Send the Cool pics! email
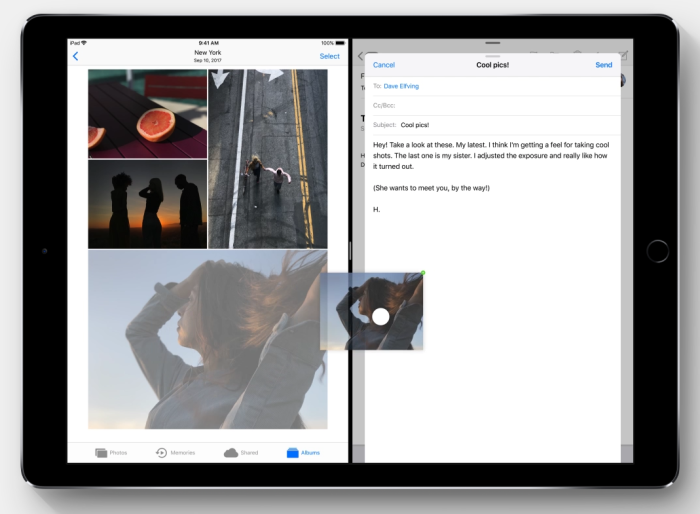Viewport: 700px width, 514px height. (x=604, y=65)
